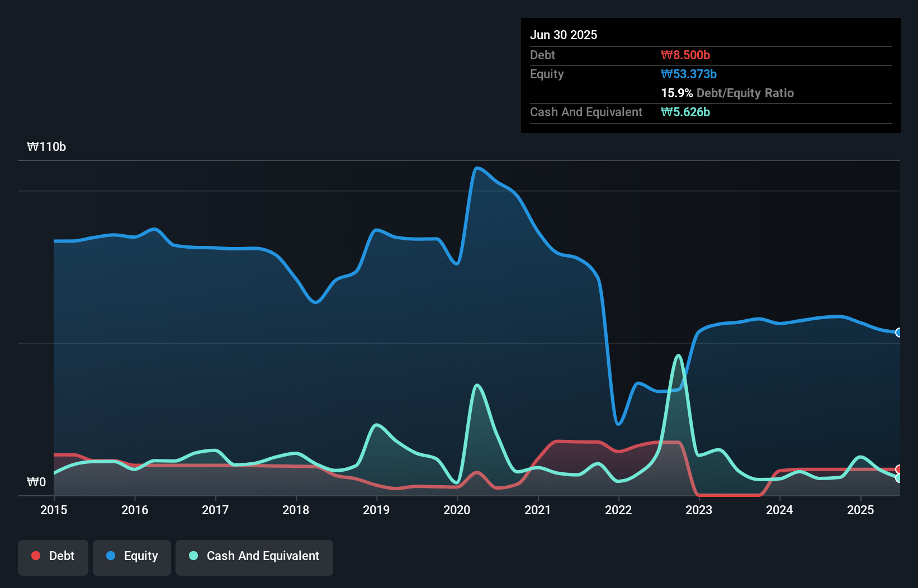Click the teal Cash legend dot

pos(193,556)
